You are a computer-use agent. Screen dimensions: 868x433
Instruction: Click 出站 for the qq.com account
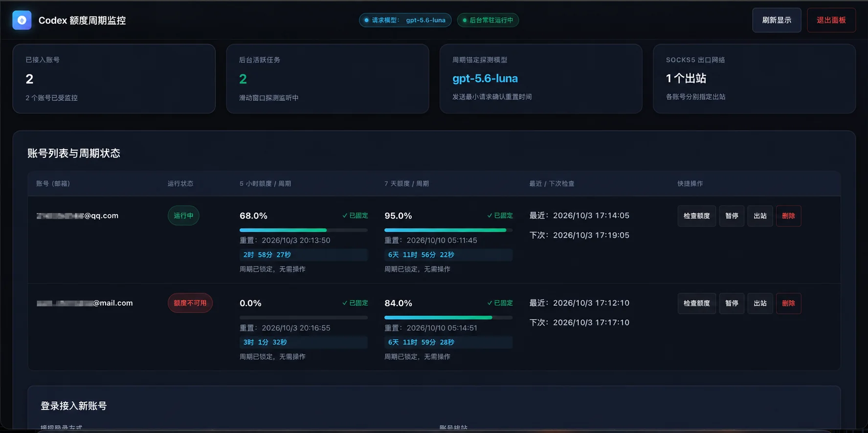760,216
